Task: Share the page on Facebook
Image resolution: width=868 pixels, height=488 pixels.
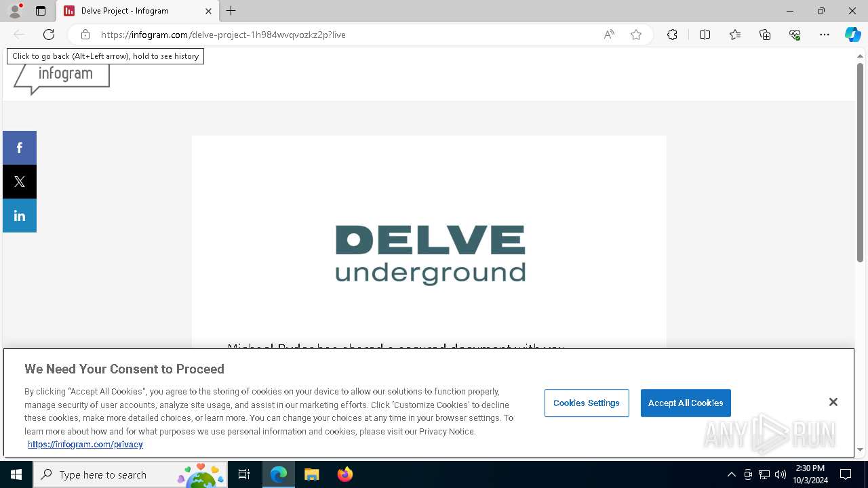Action: pos(20,148)
